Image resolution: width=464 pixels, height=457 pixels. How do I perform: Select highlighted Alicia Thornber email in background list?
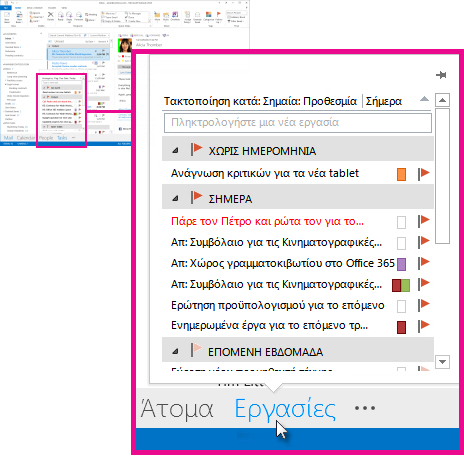coord(78,54)
